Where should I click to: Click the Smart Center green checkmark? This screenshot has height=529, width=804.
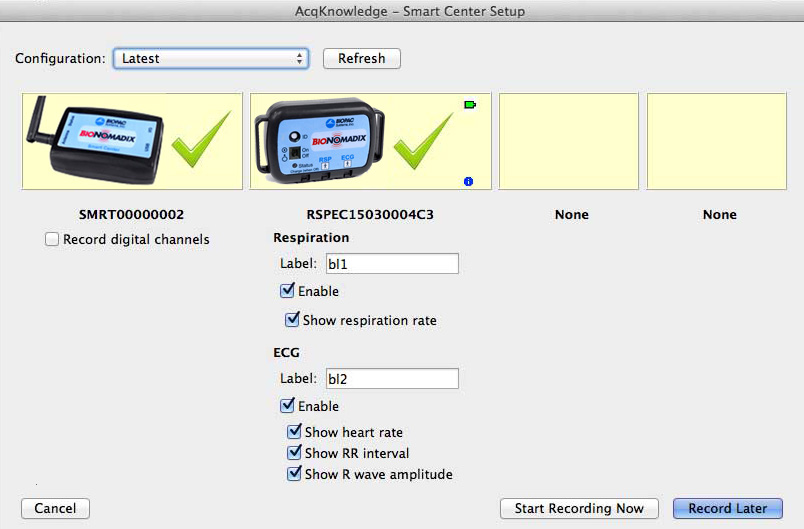200,141
